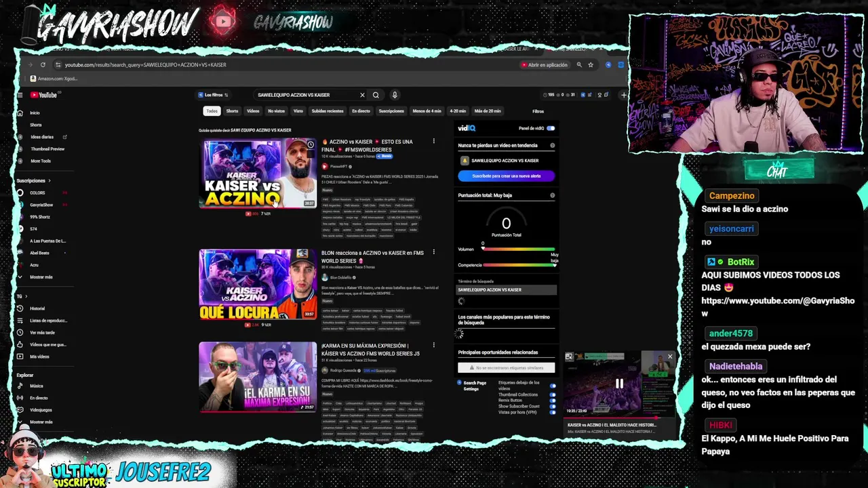This screenshot has height=488, width=868.
Task: Select the Vídeos filter chip
Action: 253,111
